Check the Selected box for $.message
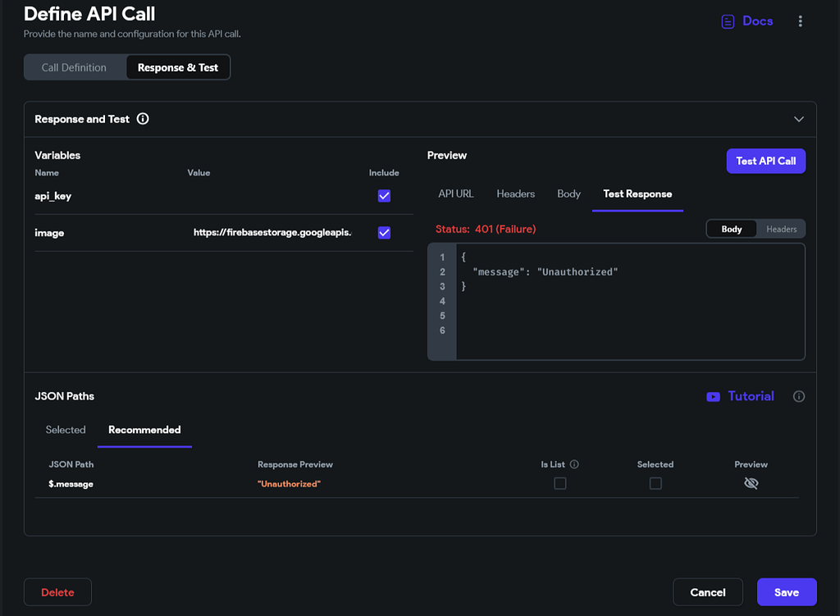Viewport: 840px width, 616px height. 655,484
